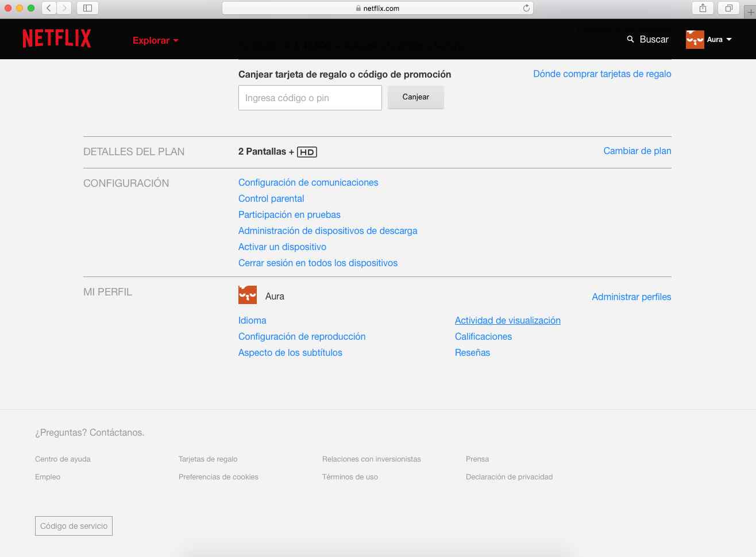Click the Aura profile avatar in the navbar

(694, 39)
